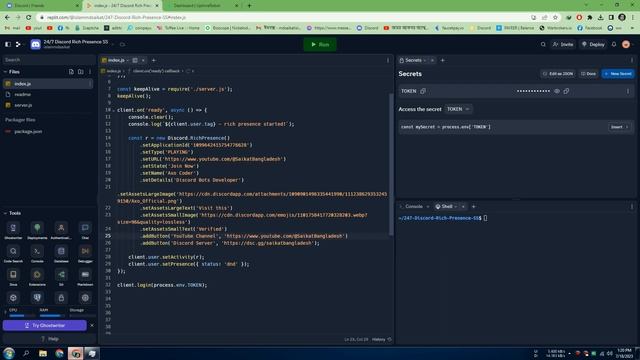The height and width of the screenshot is (360, 640).
Task: Open the Markdown tool
Action: 85,277
